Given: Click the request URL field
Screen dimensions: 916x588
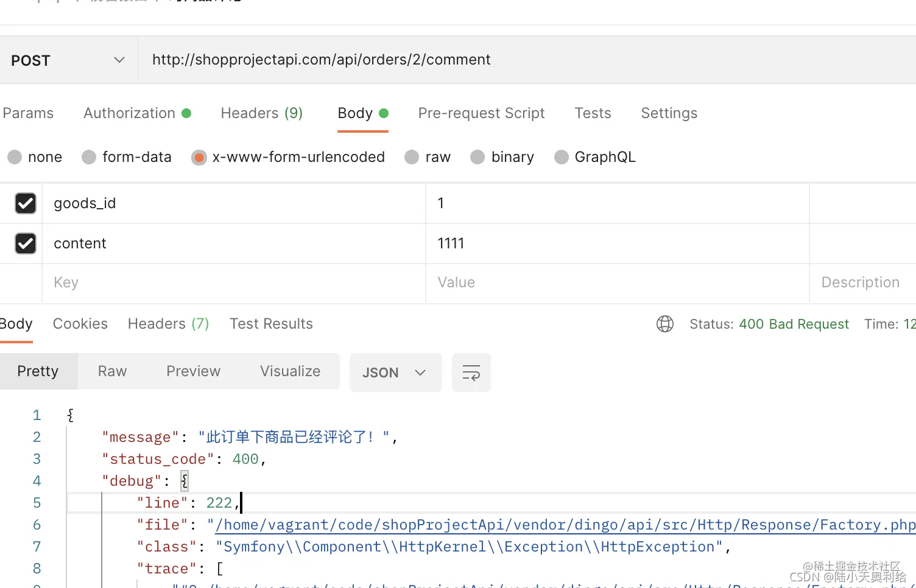Looking at the screenshot, I should click(x=527, y=60).
